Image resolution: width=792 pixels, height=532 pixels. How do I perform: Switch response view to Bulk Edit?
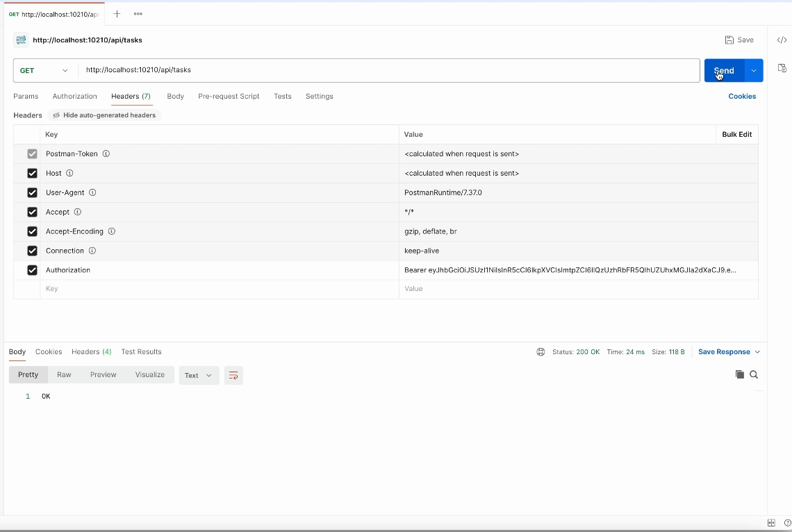coord(737,134)
